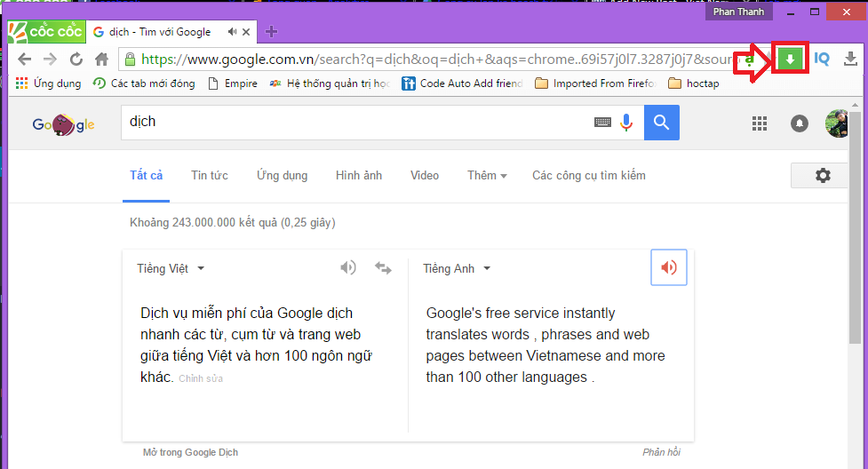Screen dimensions: 868x469
Task: Open the browser home page
Action: pos(101,59)
